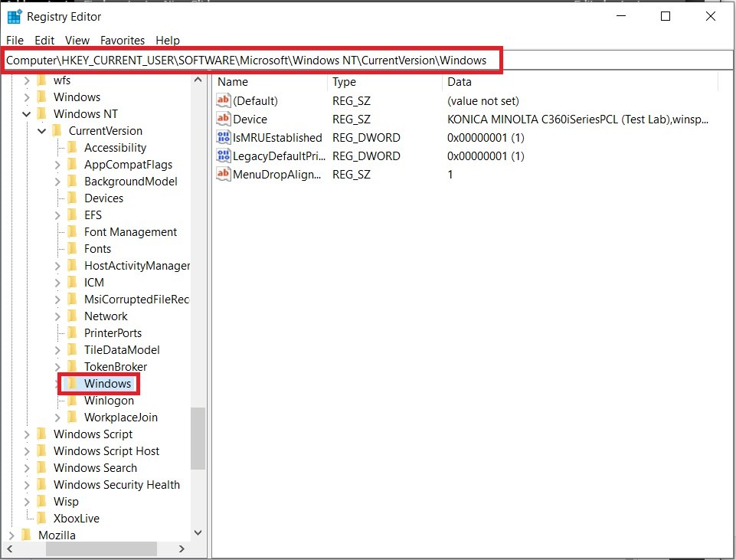Select the Devices registry key
The image size is (736, 560).
point(103,198)
